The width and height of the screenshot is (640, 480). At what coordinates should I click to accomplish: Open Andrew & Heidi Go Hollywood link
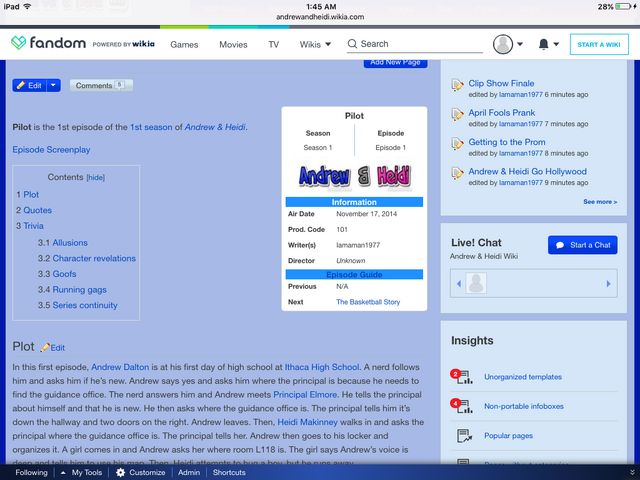tap(527, 171)
